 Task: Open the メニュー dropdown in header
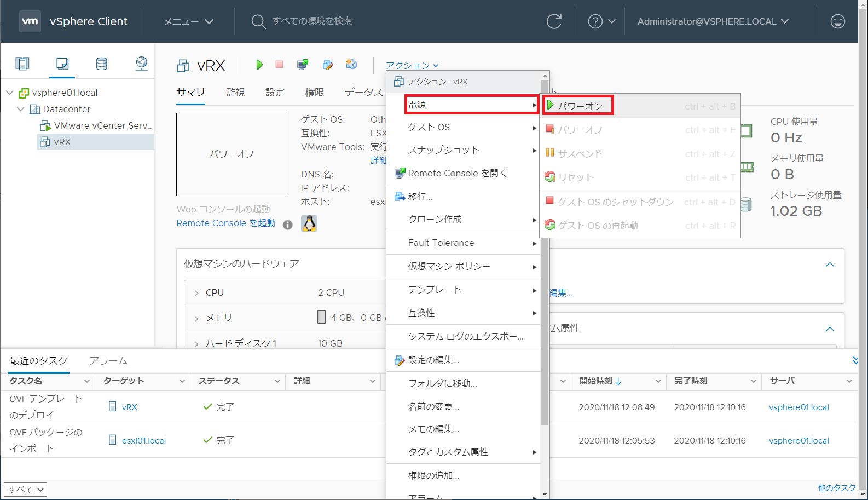pos(189,21)
